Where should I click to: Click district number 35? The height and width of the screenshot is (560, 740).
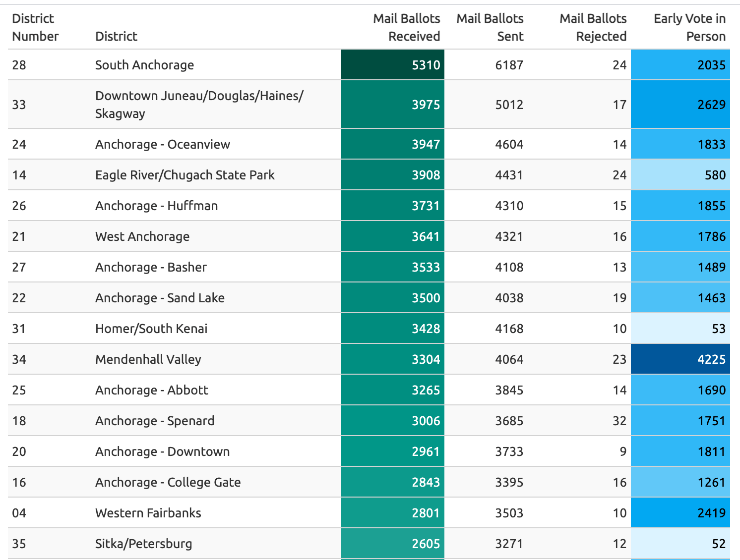(x=19, y=544)
